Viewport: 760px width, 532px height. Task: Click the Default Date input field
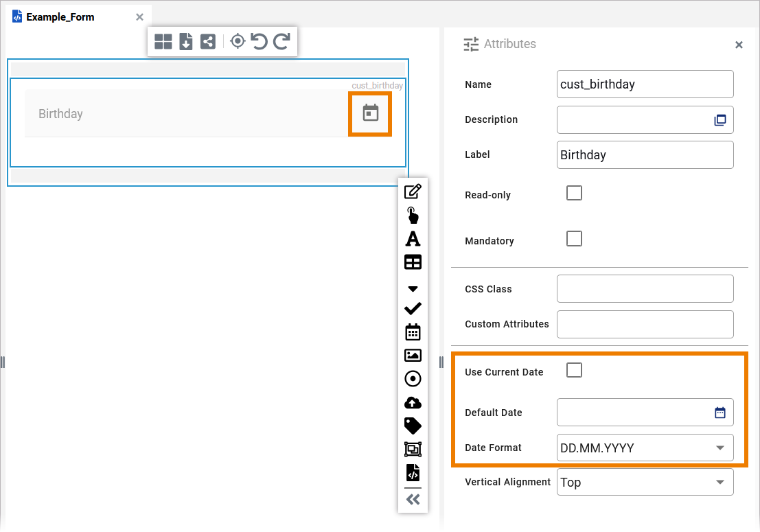pos(645,413)
